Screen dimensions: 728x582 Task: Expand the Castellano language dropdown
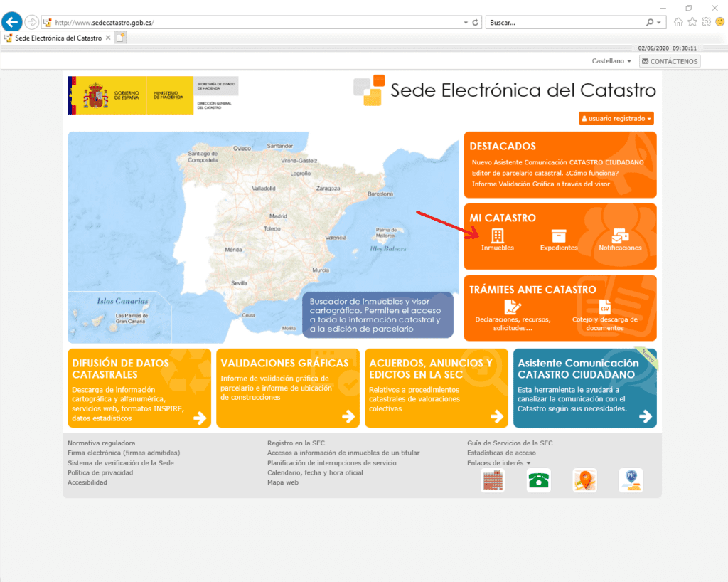611,61
